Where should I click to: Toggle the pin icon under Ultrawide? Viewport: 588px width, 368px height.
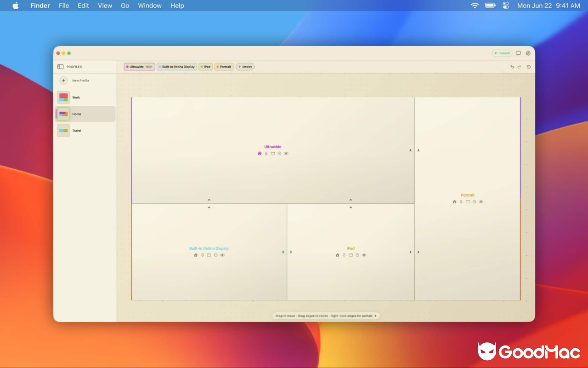pos(266,154)
